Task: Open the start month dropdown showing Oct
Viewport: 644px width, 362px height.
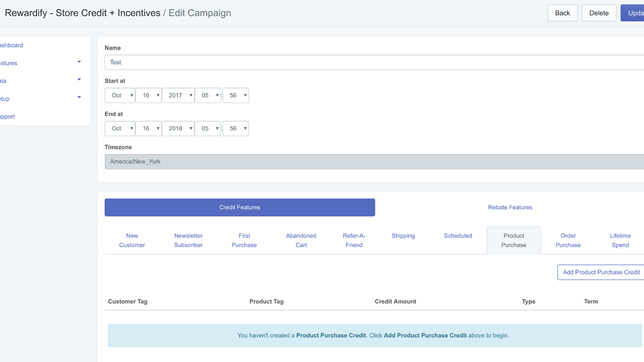Action: tap(120, 95)
